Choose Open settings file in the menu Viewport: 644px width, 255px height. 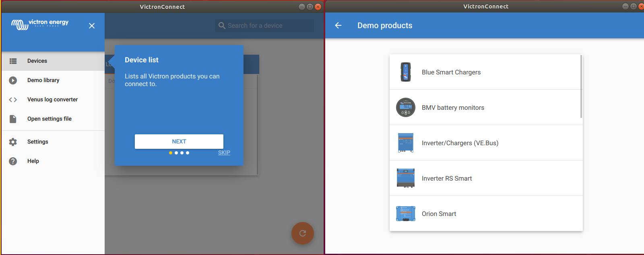(53, 119)
